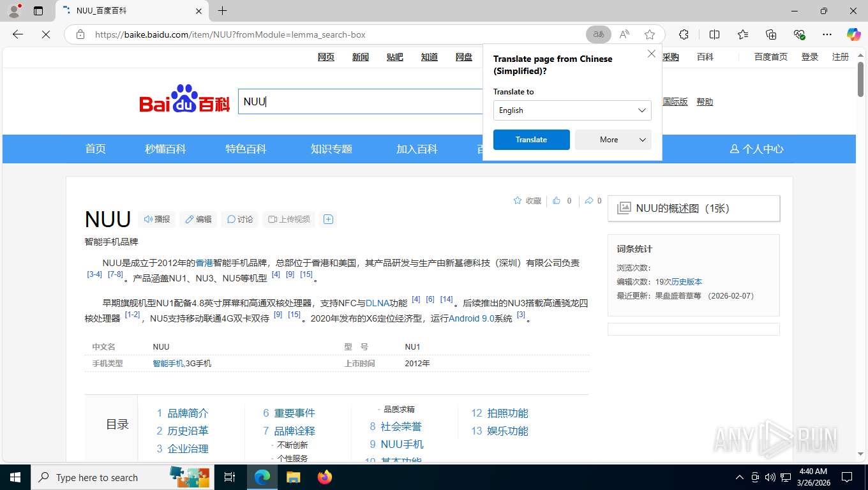
Task: Open 知道 navigation link
Action: coord(430,57)
